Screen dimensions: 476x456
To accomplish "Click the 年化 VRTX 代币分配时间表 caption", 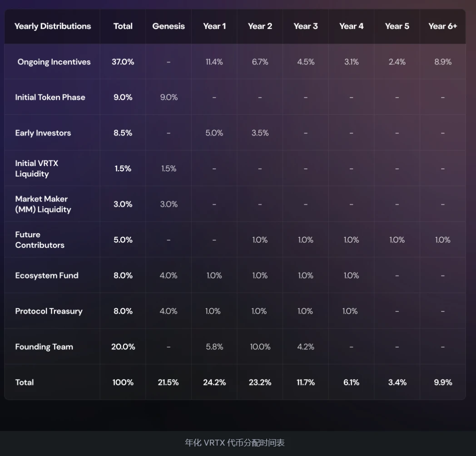I will point(235,443).
